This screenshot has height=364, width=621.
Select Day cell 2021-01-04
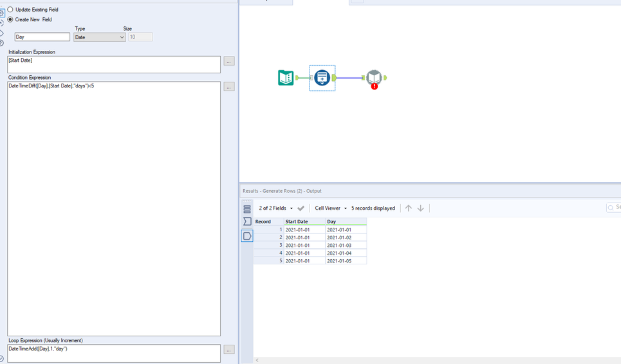coord(346,253)
